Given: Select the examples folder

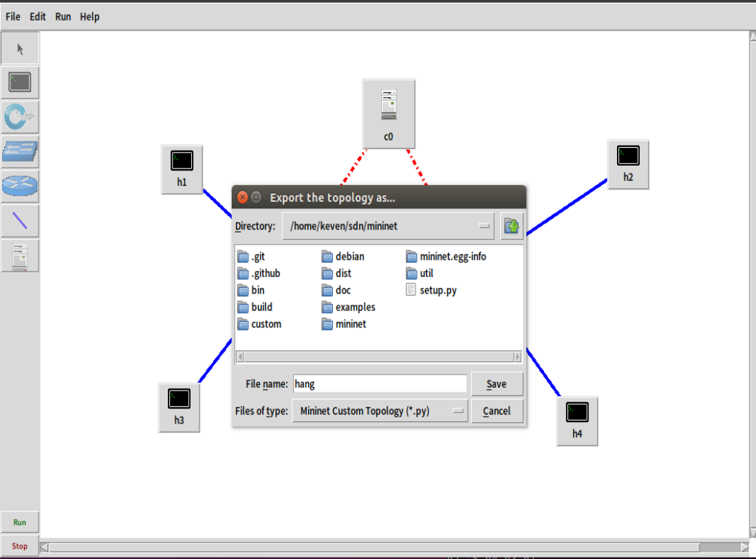Looking at the screenshot, I should [349, 307].
